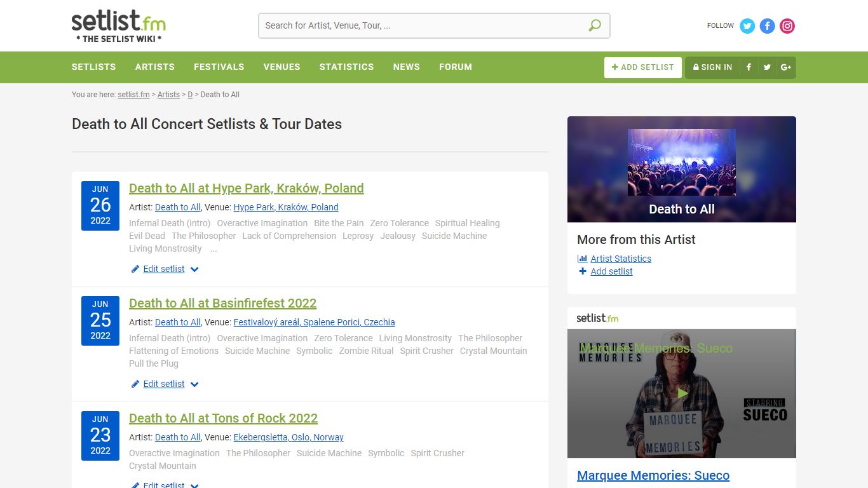
Task: Focus the artist, venue, tour search field
Action: 434,25
